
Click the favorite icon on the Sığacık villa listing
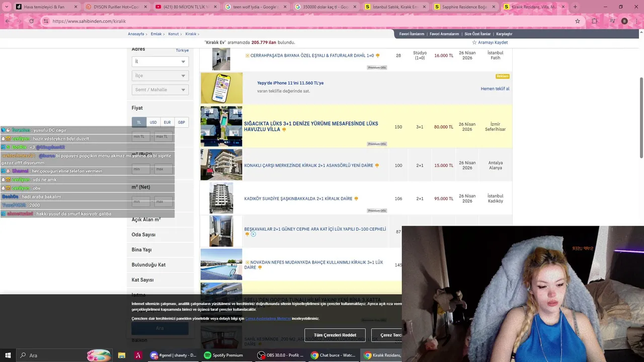click(284, 129)
